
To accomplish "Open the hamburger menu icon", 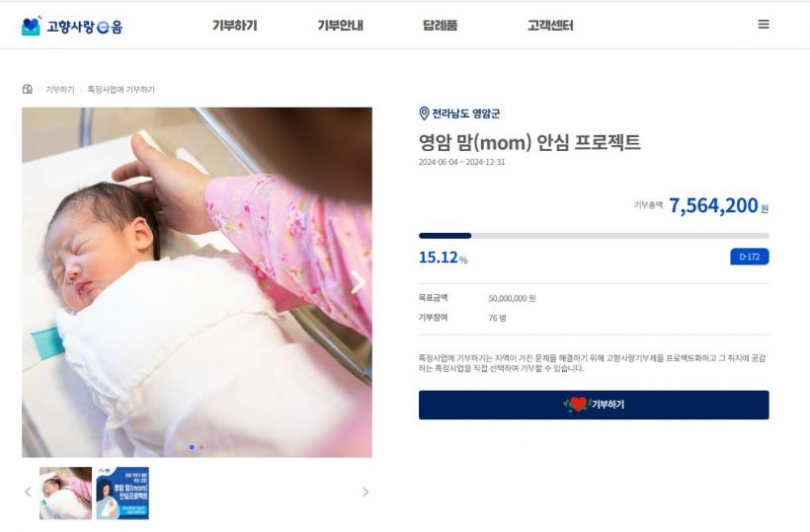I will tap(763, 25).
